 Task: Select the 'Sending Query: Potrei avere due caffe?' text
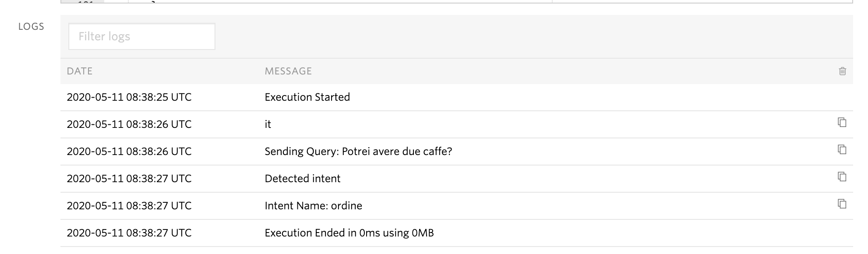click(x=358, y=152)
